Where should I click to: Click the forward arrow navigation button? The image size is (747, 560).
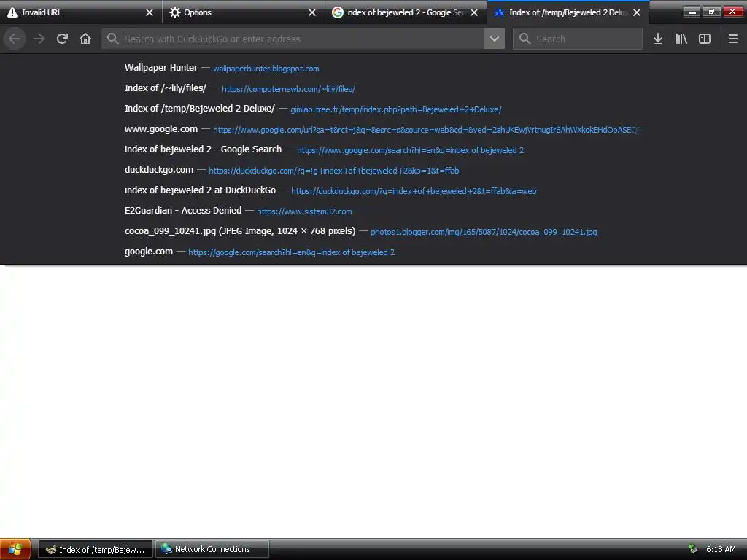(39, 39)
